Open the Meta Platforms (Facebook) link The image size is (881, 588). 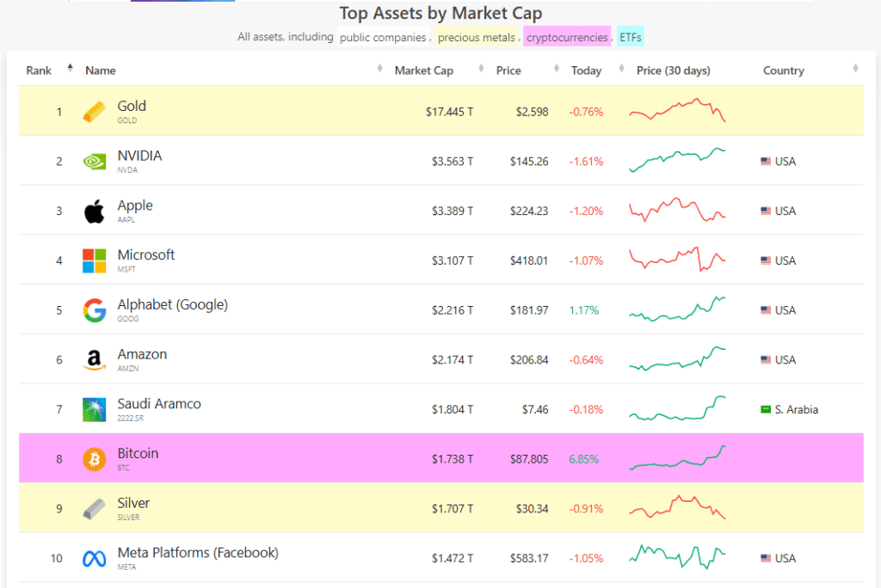198,553
